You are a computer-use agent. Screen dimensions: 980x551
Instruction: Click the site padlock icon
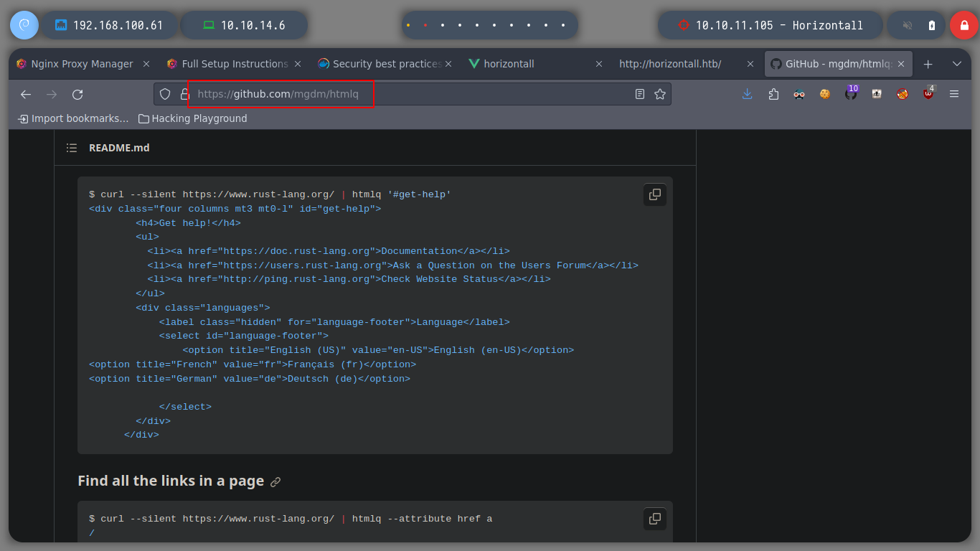(x=184, y=94)
